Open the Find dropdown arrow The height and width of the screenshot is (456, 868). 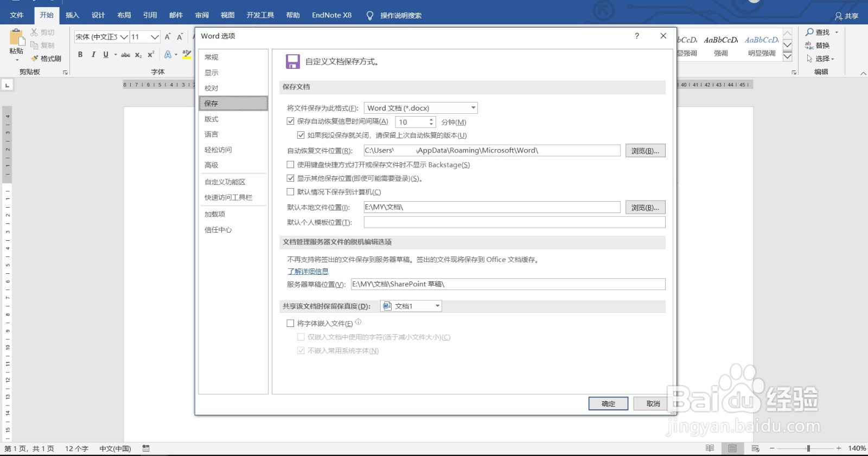(x=837, y=32)
